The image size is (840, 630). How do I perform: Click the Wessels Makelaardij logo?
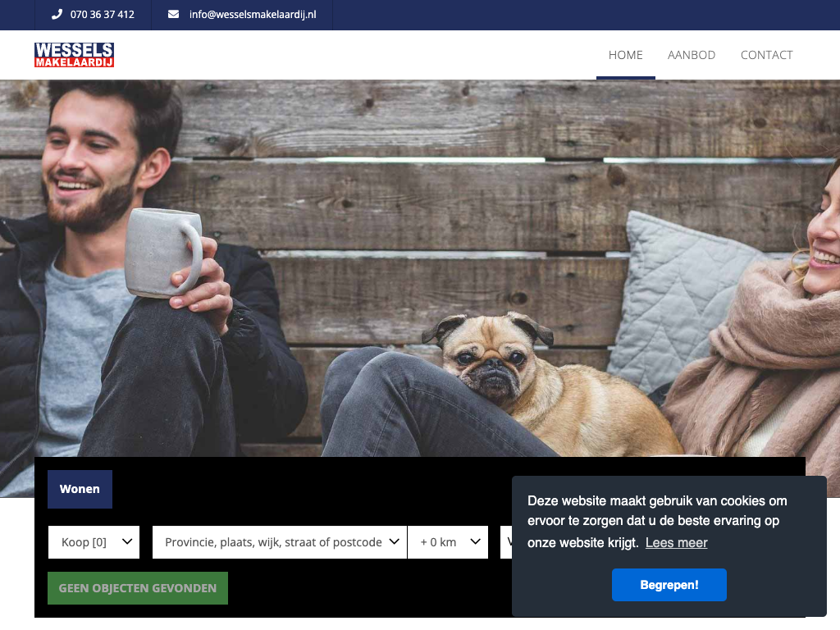(74, 55)
